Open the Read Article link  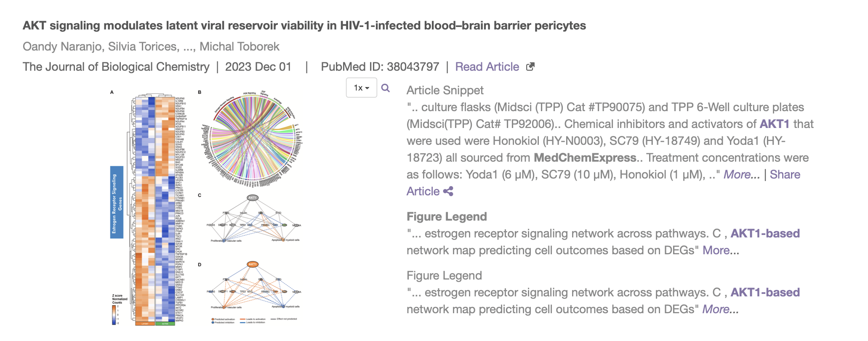pyautogui.click(x=487, y=67)
